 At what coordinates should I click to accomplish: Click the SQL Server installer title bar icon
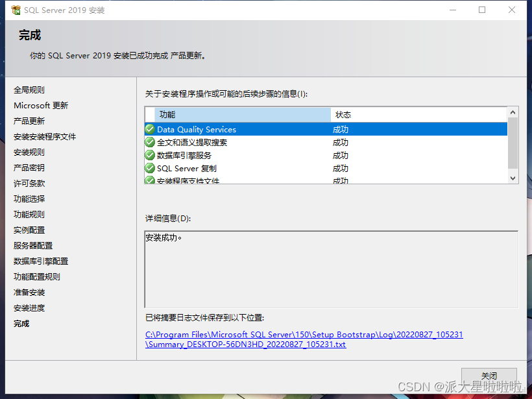pos(16,10)
